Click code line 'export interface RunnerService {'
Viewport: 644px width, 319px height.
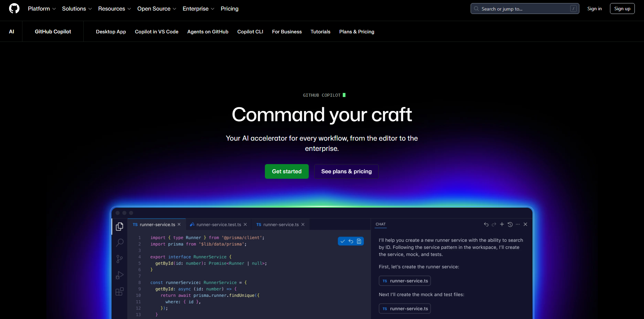pos(191,257)
